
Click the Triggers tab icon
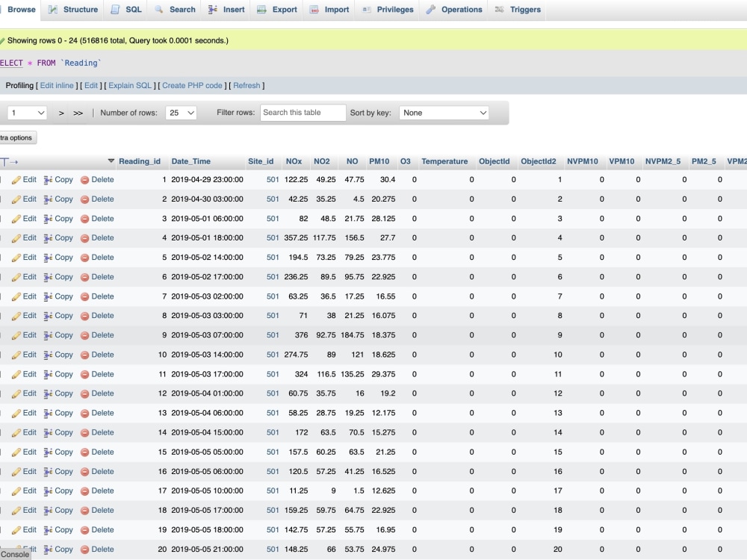(499, 10)
